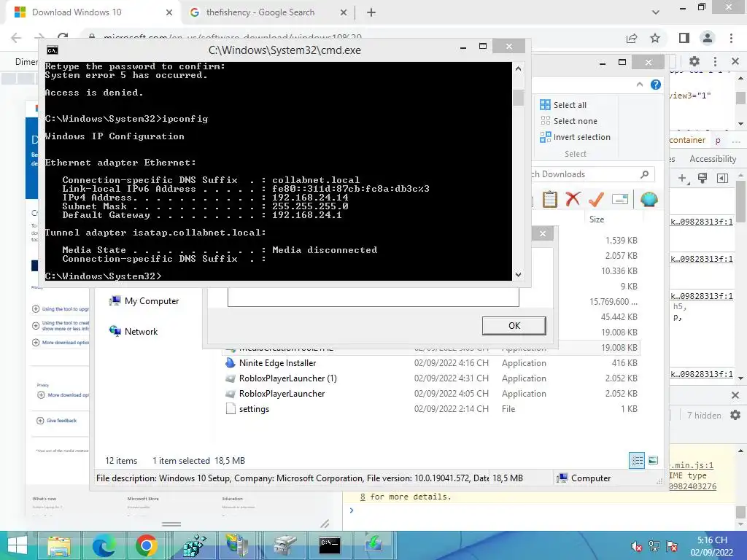Click the Chrome share page icon

pyautogui.click(x=632, y=38)
